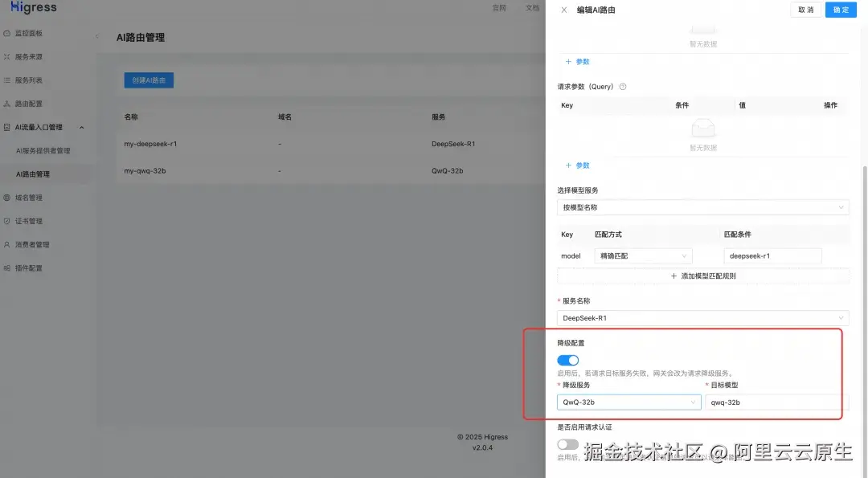
Task: Open 消费者管理 in the sidebar
Action: click(x=32, y=244)
